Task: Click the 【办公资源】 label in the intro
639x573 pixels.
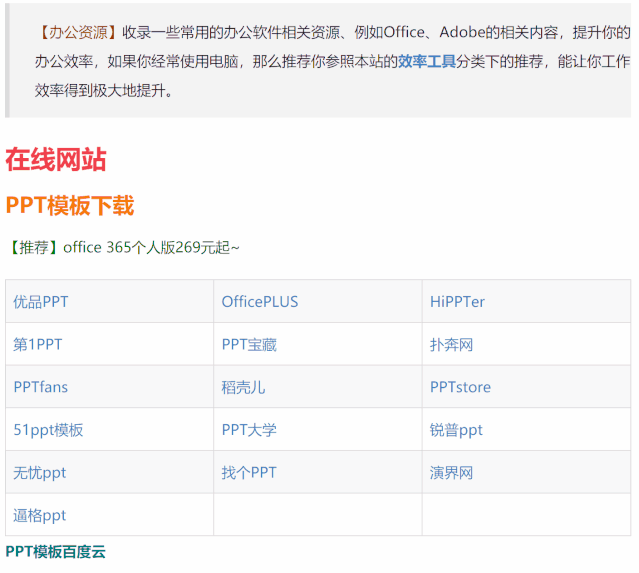Action: [x=77, y=32]
